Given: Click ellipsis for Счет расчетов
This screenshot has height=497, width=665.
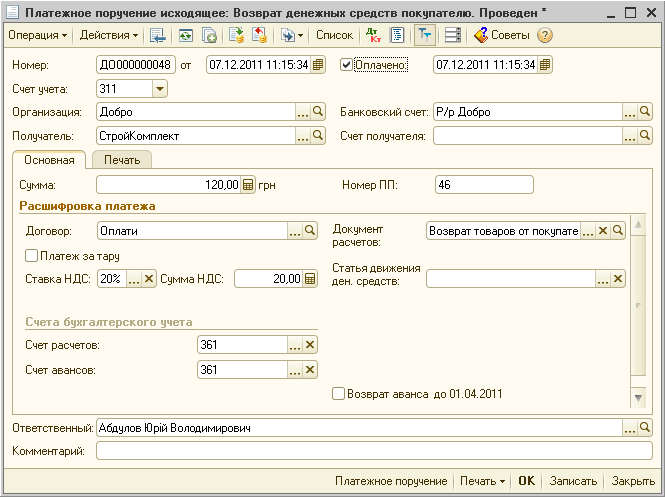Looking at the screenshot, I should [x=295, y=345].
